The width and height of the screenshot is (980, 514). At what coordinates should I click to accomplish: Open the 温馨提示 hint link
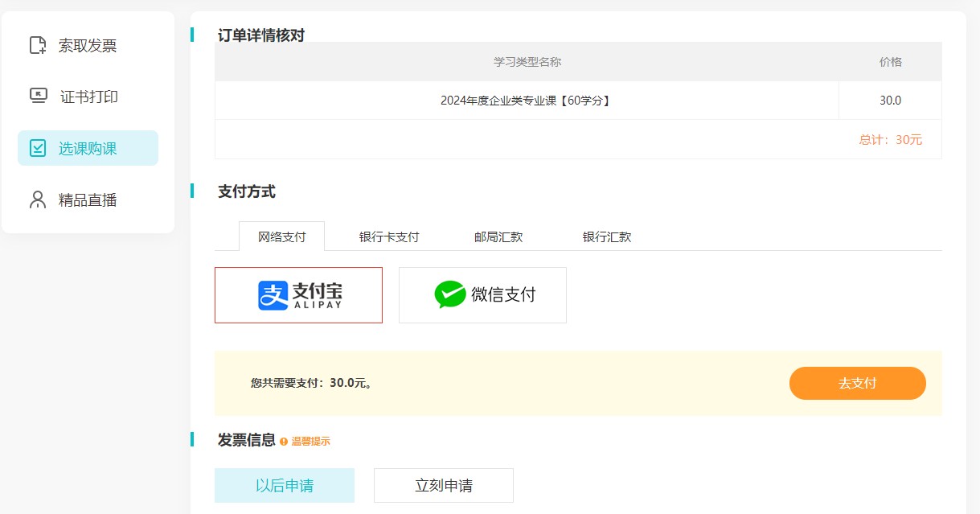click(x=310, y=442)
